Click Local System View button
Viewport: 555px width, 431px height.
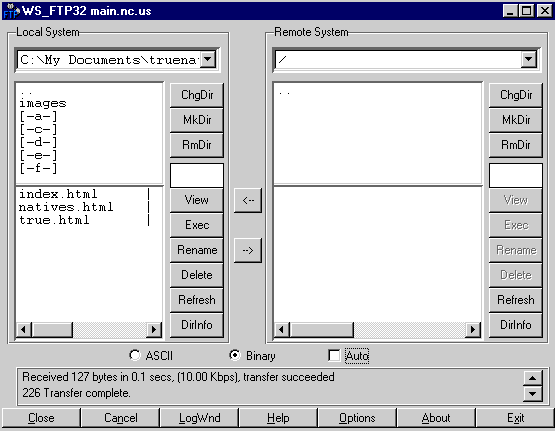click(197, 200)
